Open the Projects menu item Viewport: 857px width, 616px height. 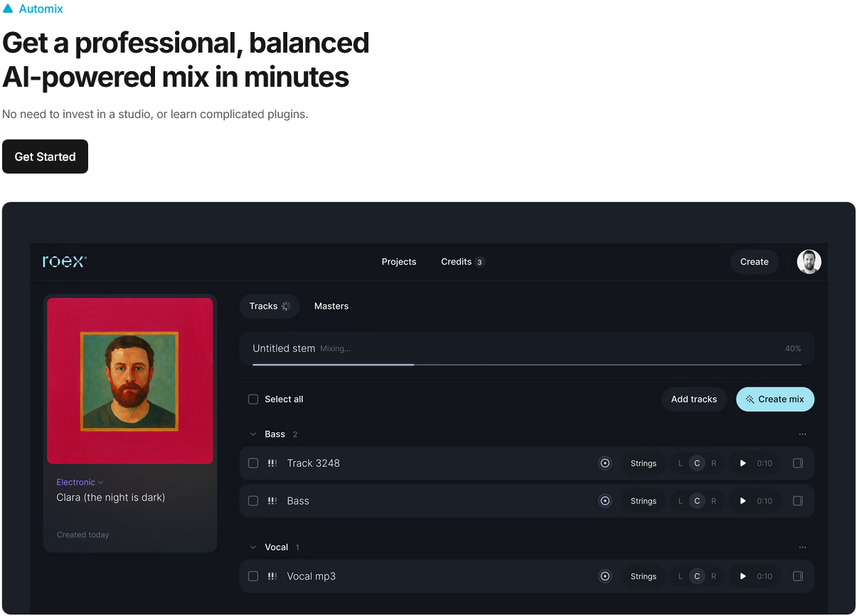point(399,262)
